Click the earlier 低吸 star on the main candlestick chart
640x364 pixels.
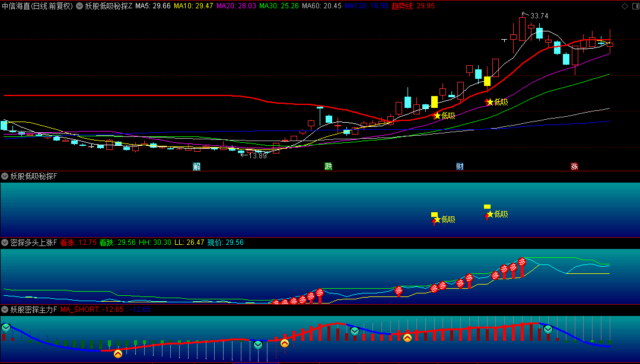pyautogui.click(x=438, y=116)
